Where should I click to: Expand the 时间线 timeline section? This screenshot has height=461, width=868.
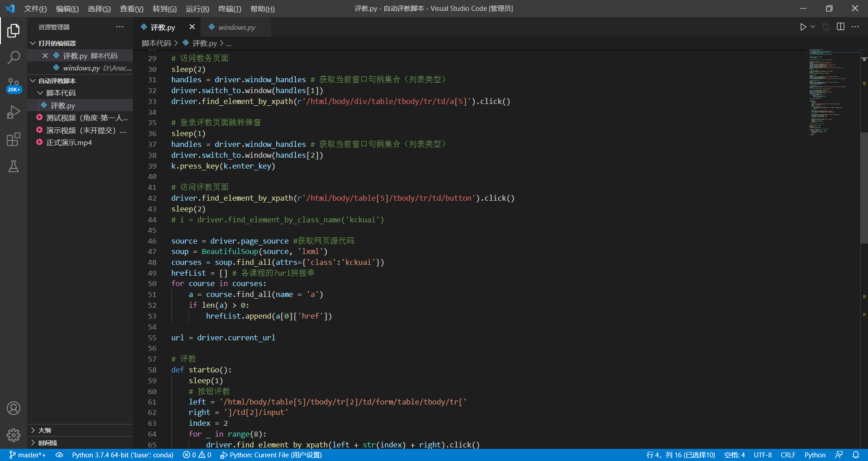point(80,443)
